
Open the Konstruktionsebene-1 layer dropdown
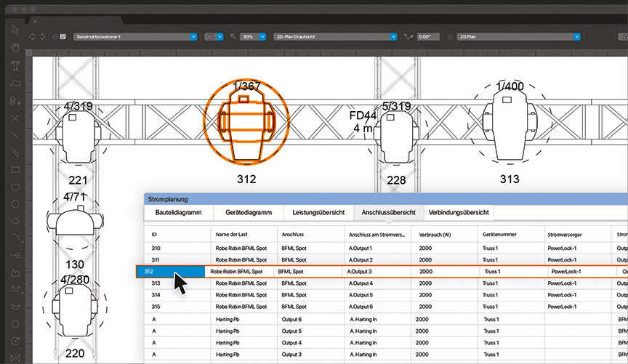coord(135,36)
